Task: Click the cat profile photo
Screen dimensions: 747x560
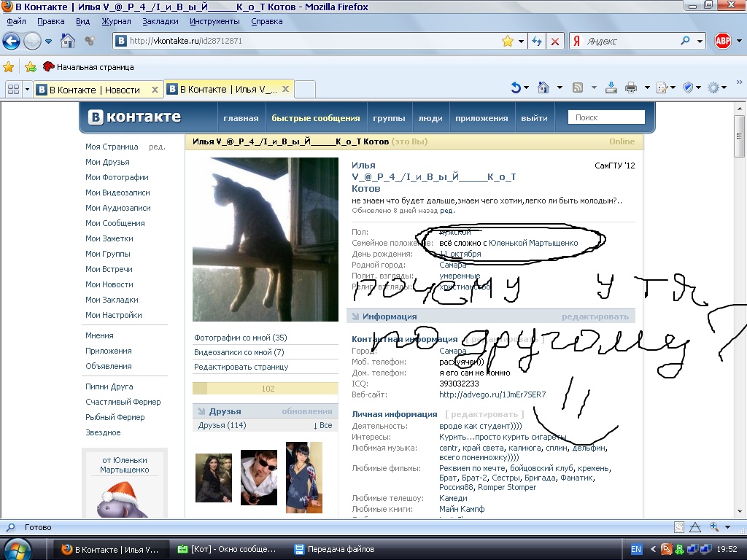Action: point(266,239)
